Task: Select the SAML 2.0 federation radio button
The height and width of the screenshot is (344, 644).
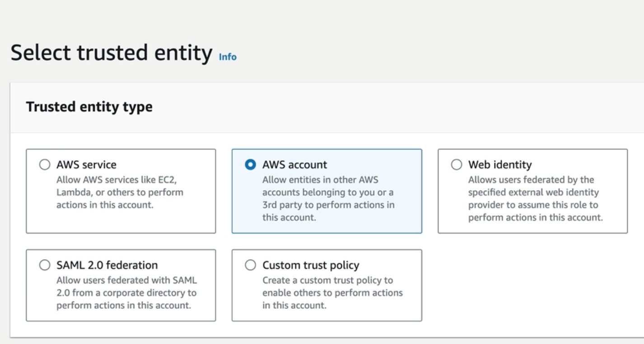Action: [x=45, y=265]
